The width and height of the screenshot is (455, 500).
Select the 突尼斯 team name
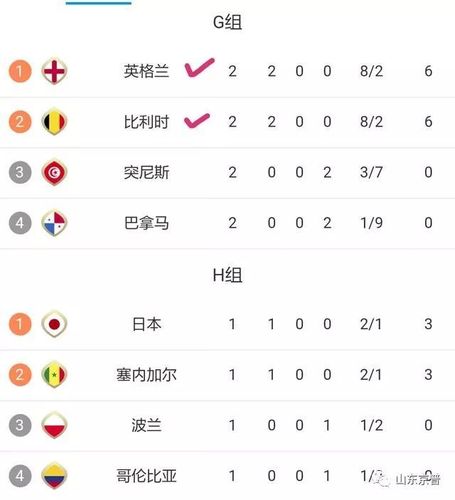tap(146, 172)
